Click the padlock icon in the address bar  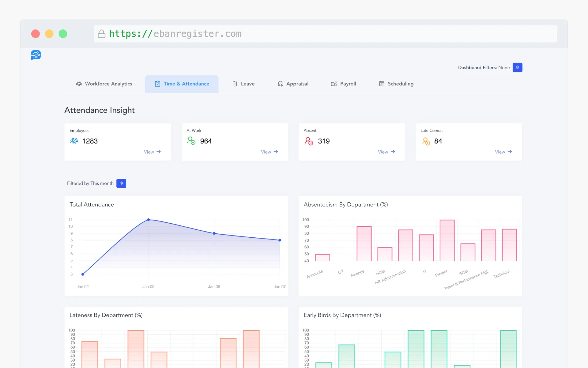(x=101, y=34)
